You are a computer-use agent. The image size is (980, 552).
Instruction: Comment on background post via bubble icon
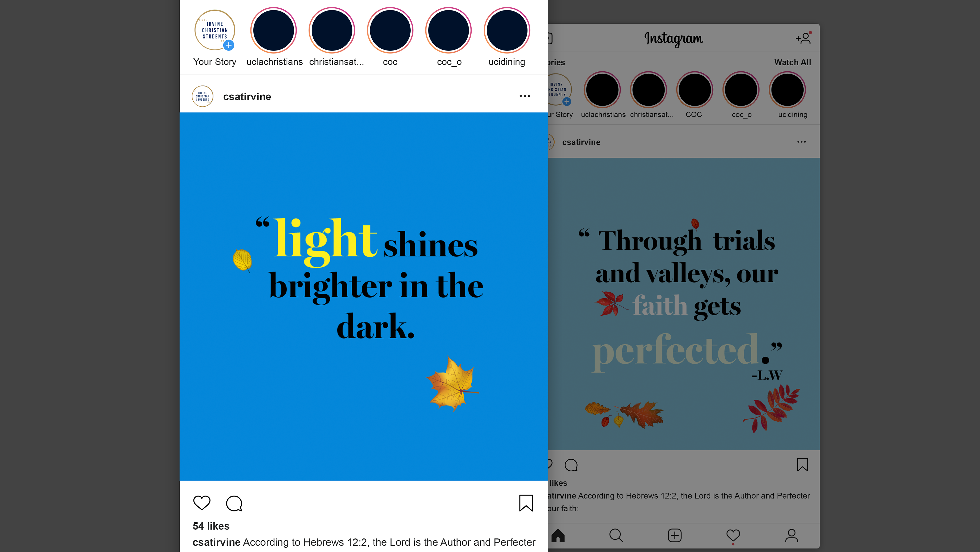coord(571,465)
